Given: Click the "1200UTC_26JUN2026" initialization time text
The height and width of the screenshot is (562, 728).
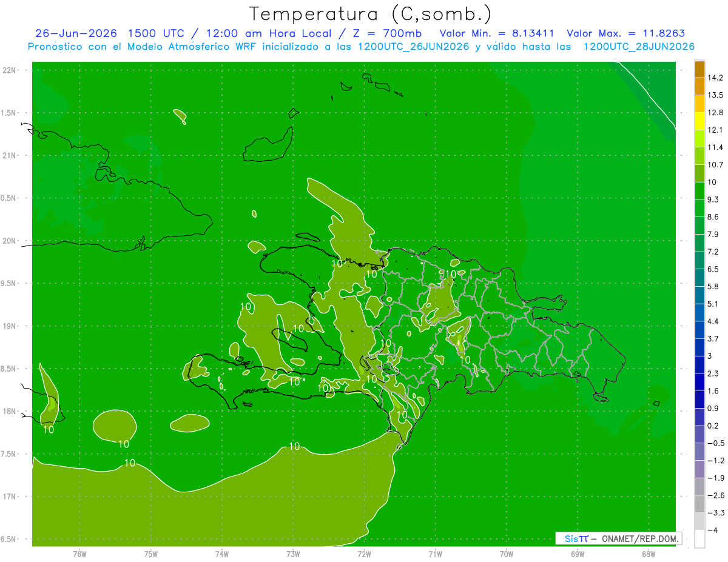Looking at the screenshot, I should 414,47.
